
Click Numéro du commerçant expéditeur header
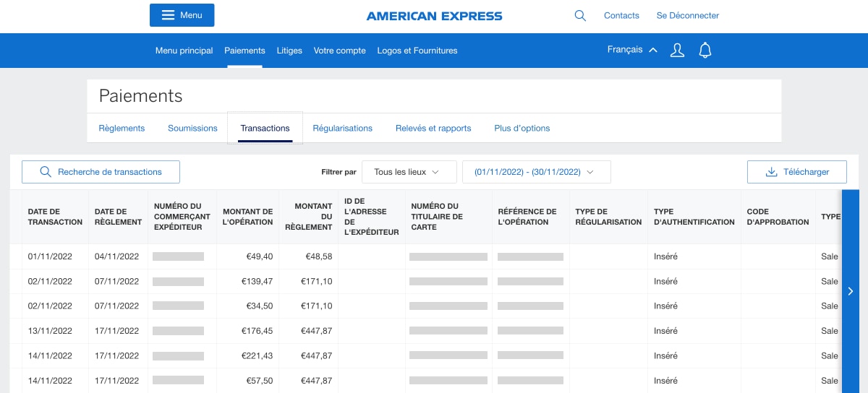[x=182, y=217]
